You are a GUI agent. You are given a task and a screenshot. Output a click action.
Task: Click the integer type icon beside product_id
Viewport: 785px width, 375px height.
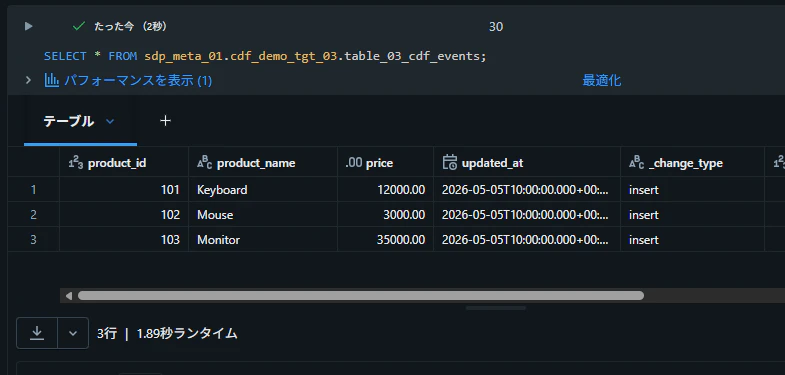[76, 162]
